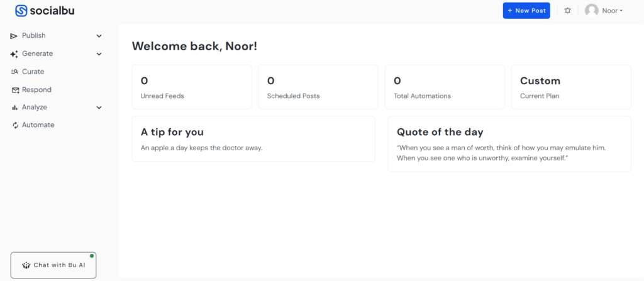Click the user avatar picture
This screenshot has width=644, height=281.
pos(591,11)
